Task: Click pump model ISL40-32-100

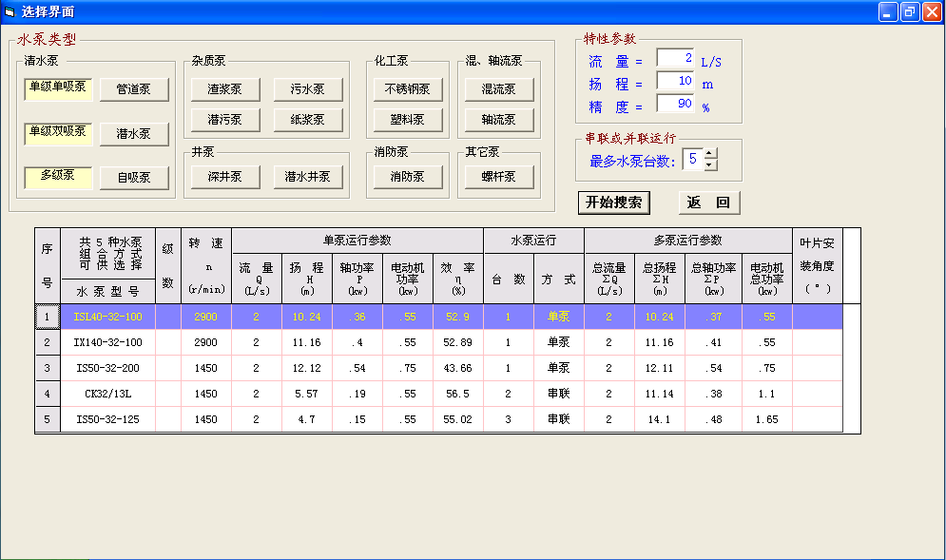Action: tap(108, 317)
